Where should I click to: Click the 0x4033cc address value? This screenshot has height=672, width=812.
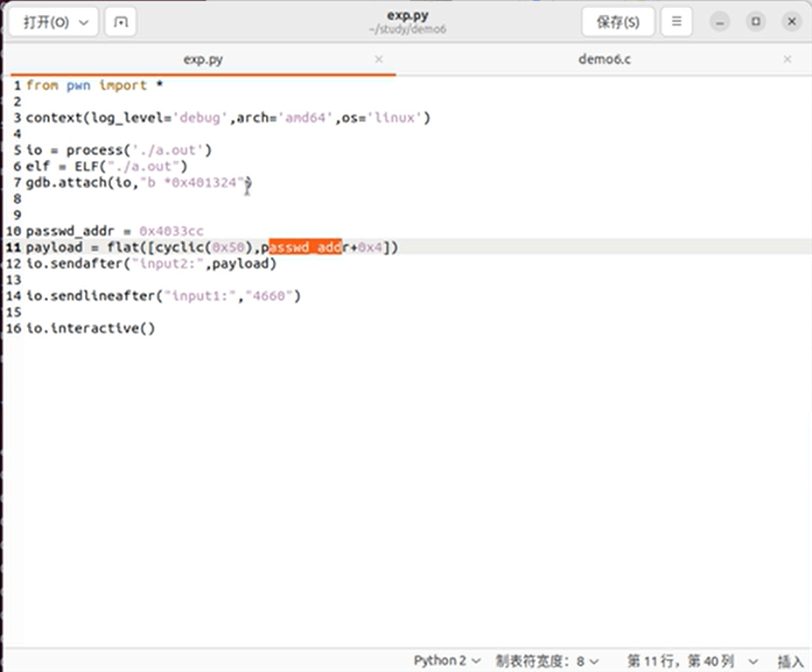[x=171, y=231]
